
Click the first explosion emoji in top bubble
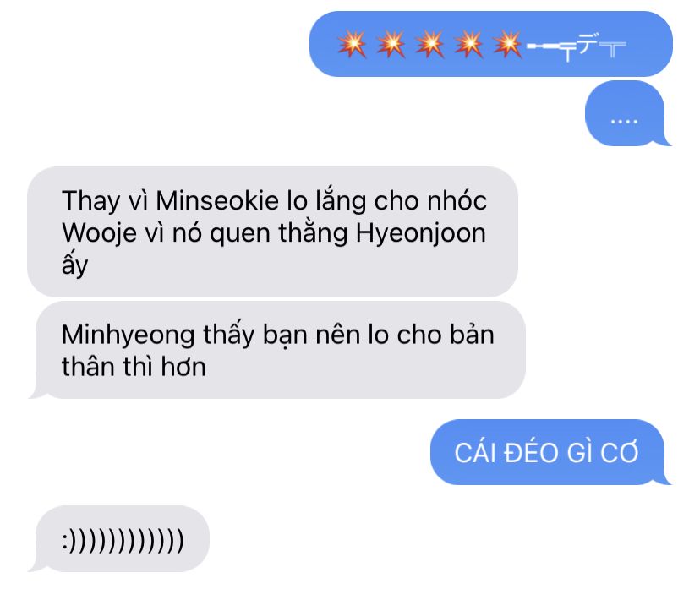tap(353, 45)
